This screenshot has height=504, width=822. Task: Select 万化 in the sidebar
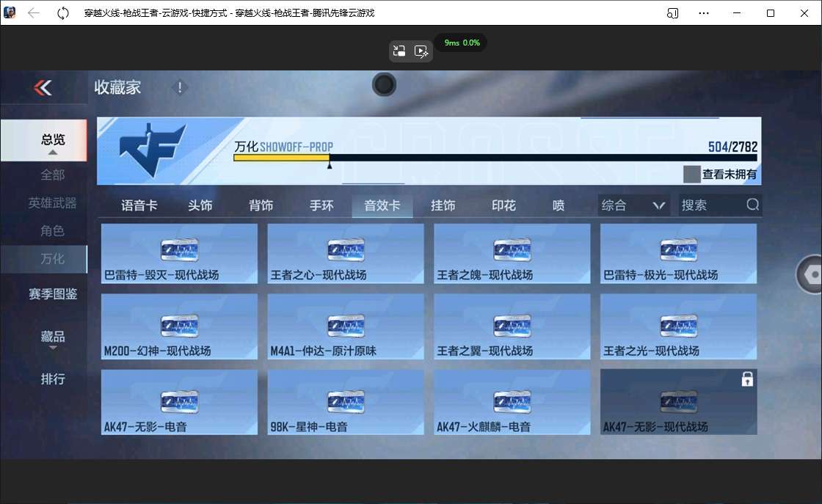pyautogui.click(x=43, y=259)
